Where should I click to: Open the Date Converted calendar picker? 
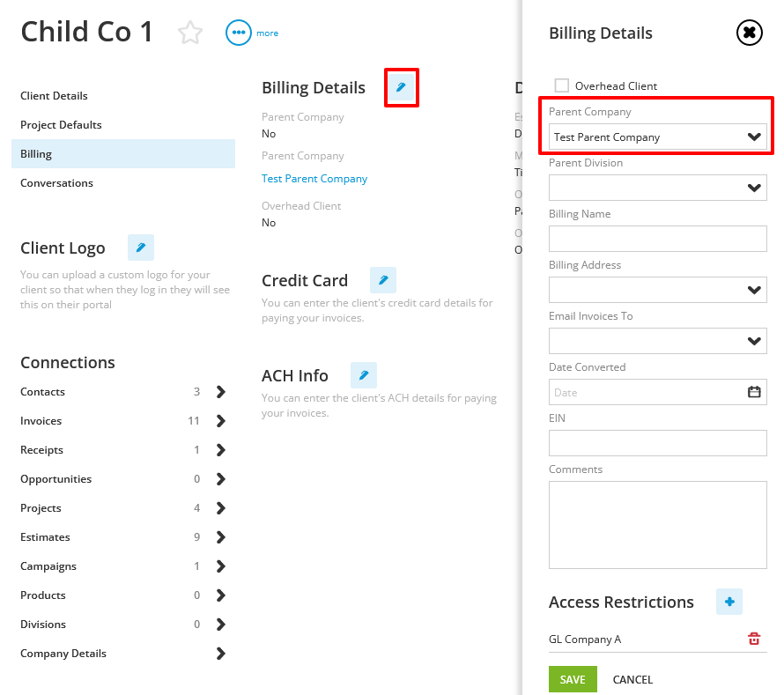(754, 391)
